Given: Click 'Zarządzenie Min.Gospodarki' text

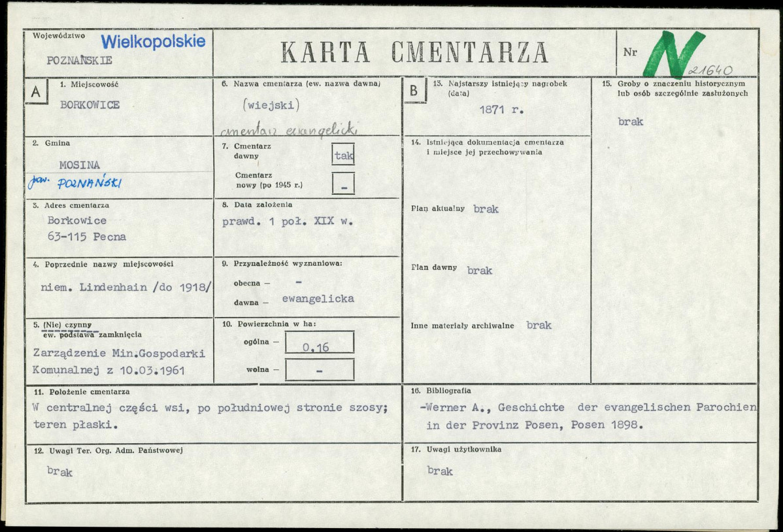Looking at the screenshot, I should click(119, 354).
